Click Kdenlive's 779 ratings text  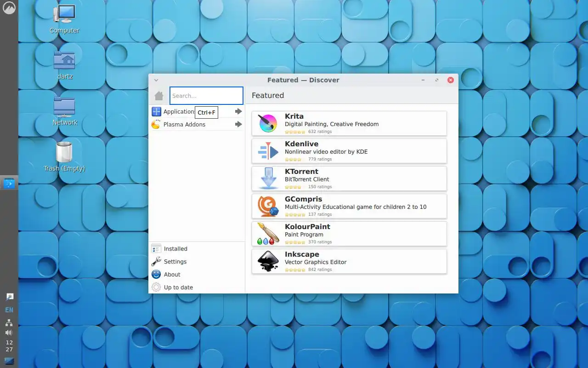pyautogui.click(x=320, y=159)
